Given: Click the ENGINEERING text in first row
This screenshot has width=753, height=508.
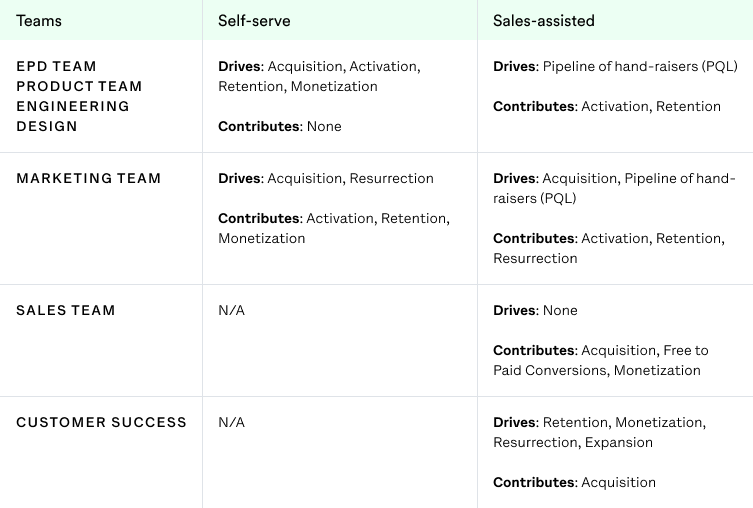Looking at the screenshot, I should tap(73, 107).
